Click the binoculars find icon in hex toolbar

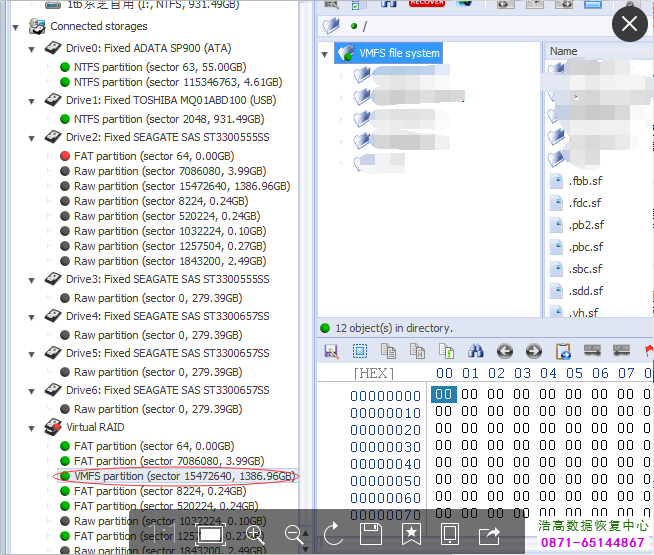(476, 351)
